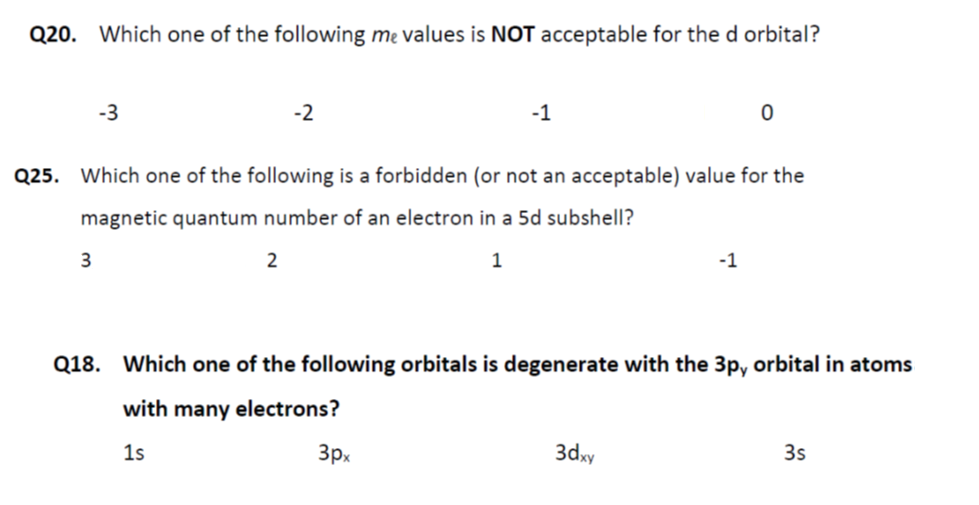This screenshot has height=505, width=979.
Task: Pick the 3dxy orbital option
Action: tap(574, 454)
